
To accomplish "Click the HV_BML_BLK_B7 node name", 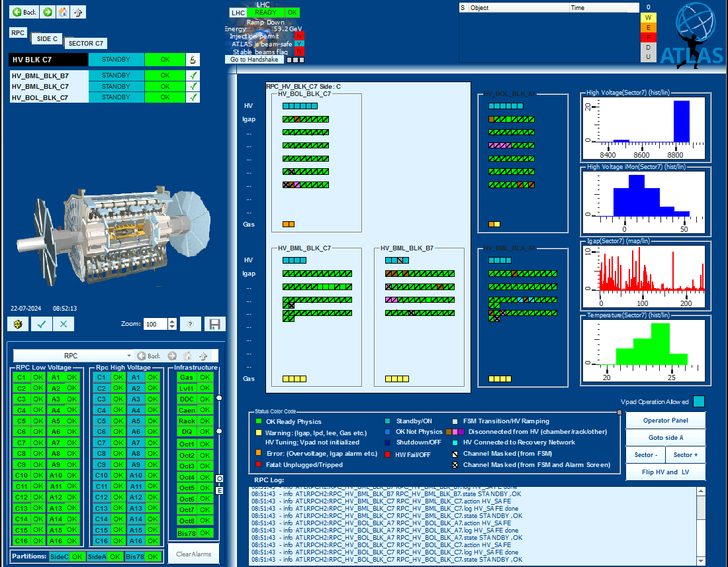I will pyautogui.click(x=49, y=76).
